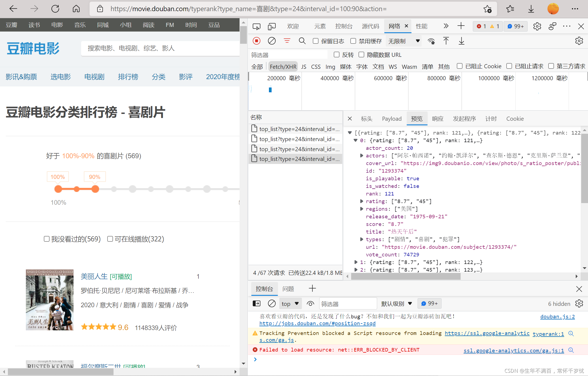Toggle the device emulation icon
Image resolution: width=588 pixels, height=376 pixels.
pyautogui.click(x=272, y=26)
